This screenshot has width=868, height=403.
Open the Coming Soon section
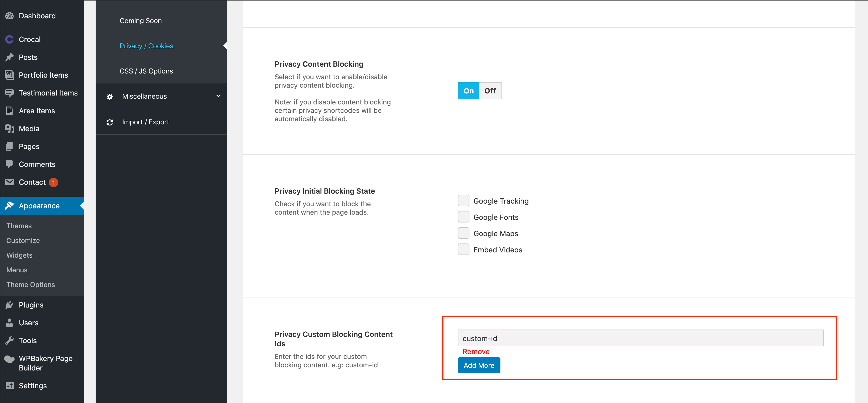[x=140, y=21]
